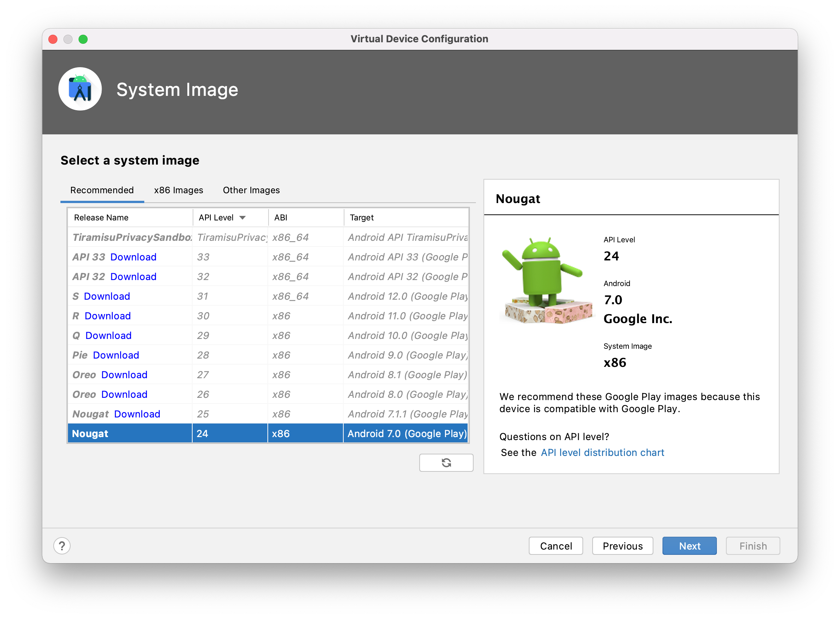Click the green macOS fullscreen window button
This screenshot has height=619, width=840.
click(x=83, y=39)
